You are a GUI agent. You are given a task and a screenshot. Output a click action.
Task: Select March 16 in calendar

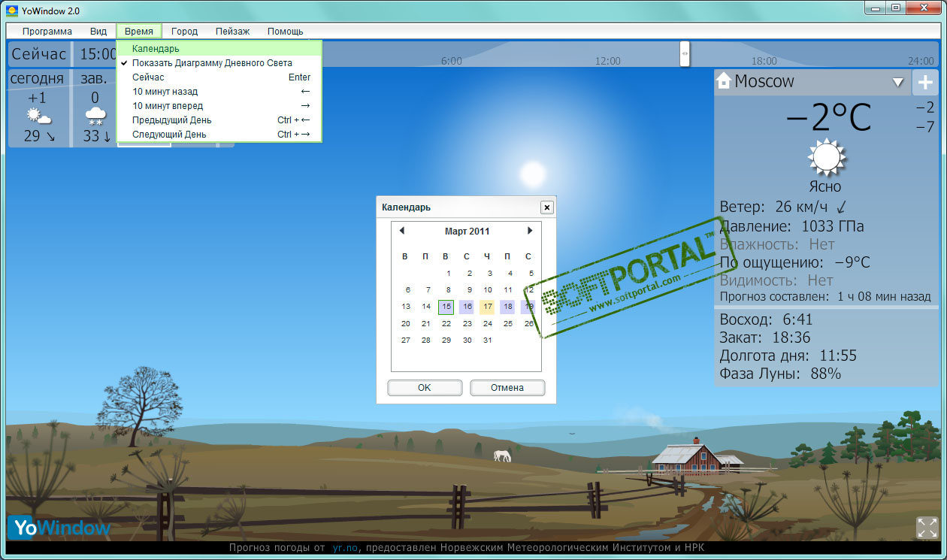click(x=467, y=307)
